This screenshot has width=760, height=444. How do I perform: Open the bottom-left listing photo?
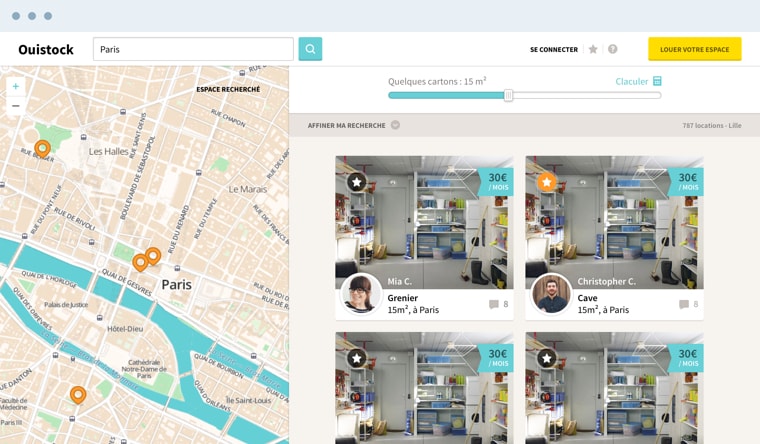pyautogui.click(x=425, y=388)
